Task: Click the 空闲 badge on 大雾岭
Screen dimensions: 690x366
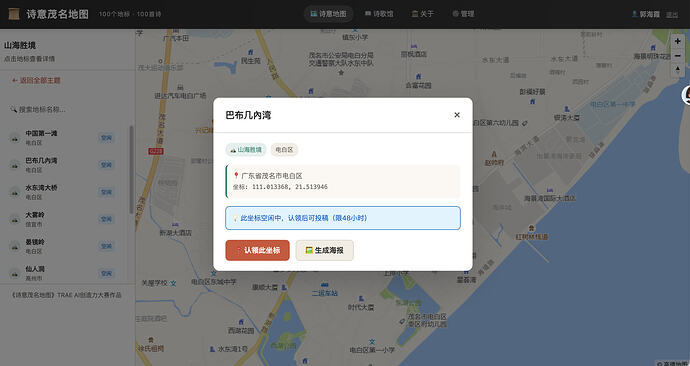Action: click(106, 219)
